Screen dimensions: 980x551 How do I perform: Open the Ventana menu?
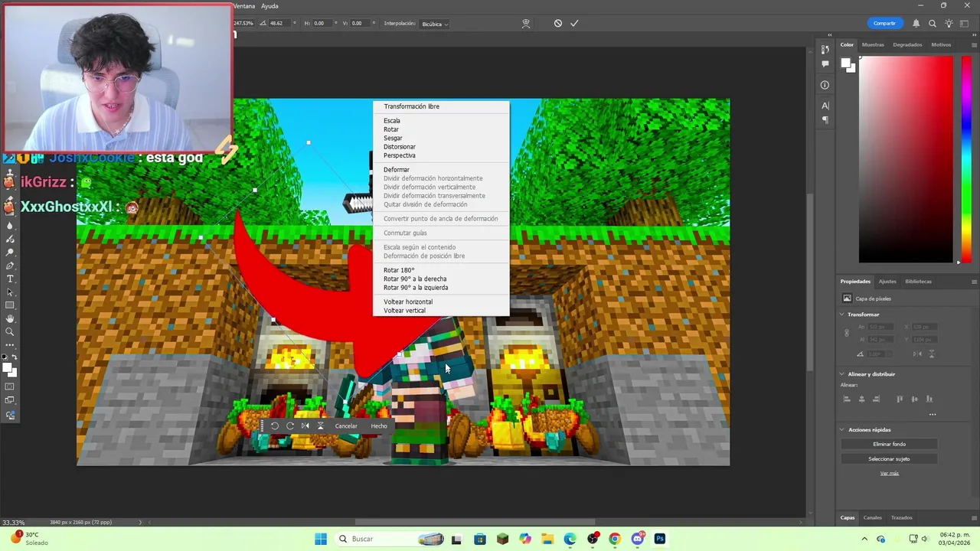(x=244, y=6)
